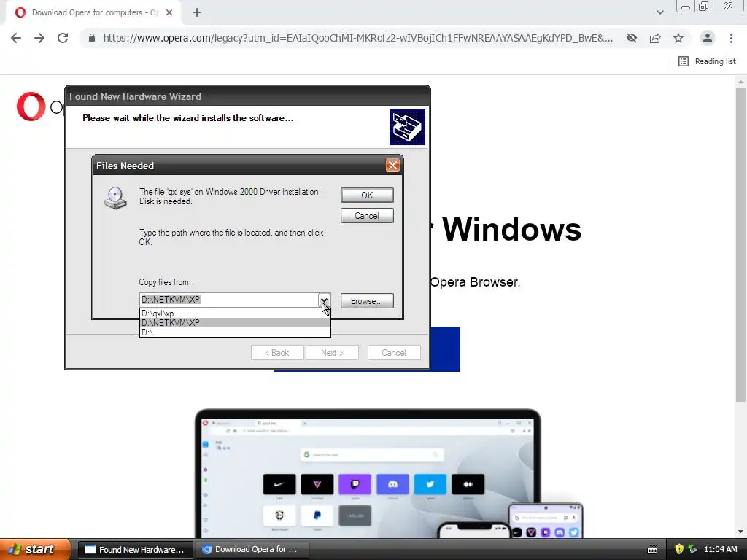Click the Found New Hardware Wizard title bar
This screenshot has width=747, height=560.
tap(248, 96)
